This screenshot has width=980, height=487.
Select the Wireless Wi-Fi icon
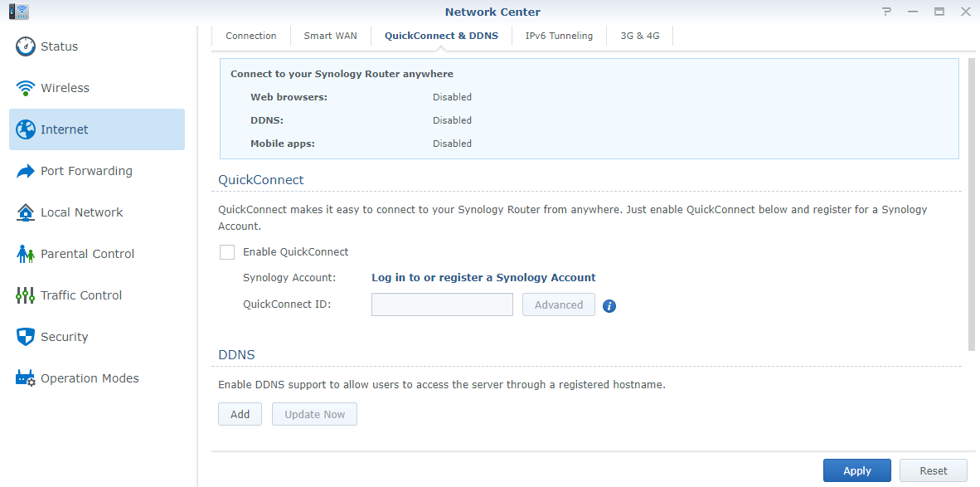pos(26,88)
